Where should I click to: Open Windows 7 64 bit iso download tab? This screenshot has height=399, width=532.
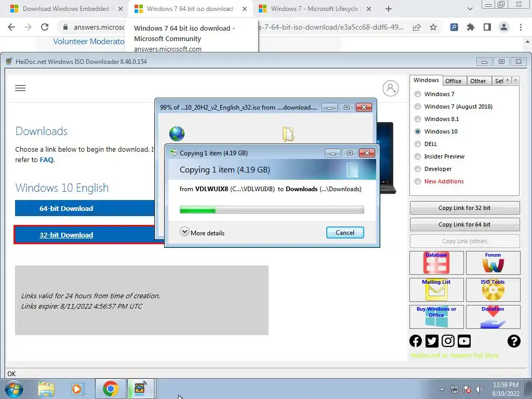[x=190, y=9]
